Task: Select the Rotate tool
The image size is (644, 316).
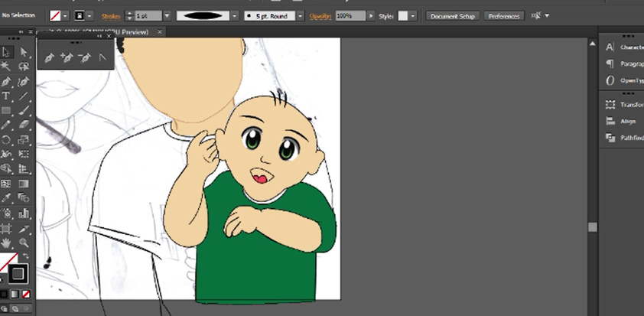Action: [x=6, y=140]
